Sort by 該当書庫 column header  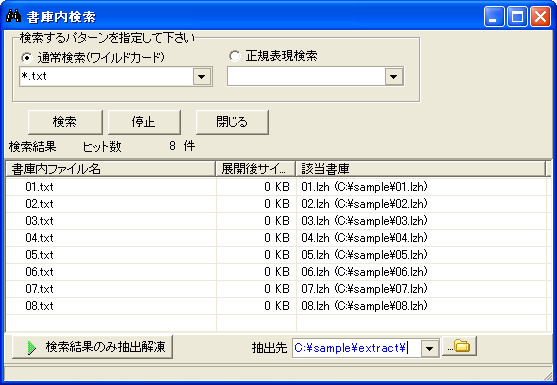[x=421, y=169]
